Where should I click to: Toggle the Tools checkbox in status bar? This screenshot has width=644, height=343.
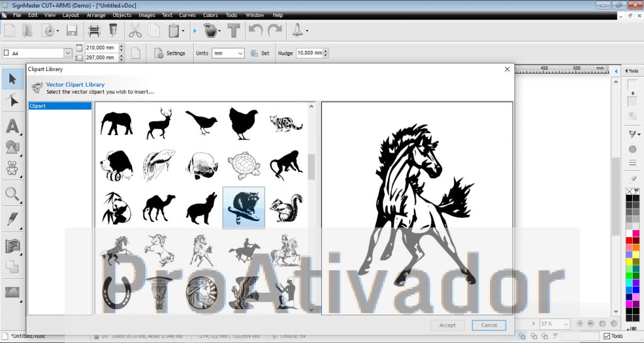click(x=607, y=336)
